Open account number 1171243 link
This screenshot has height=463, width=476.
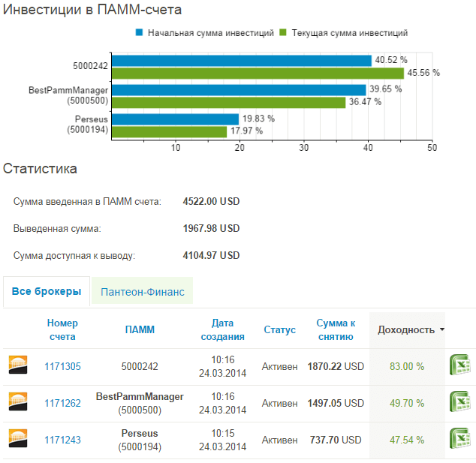click(63, 440)
